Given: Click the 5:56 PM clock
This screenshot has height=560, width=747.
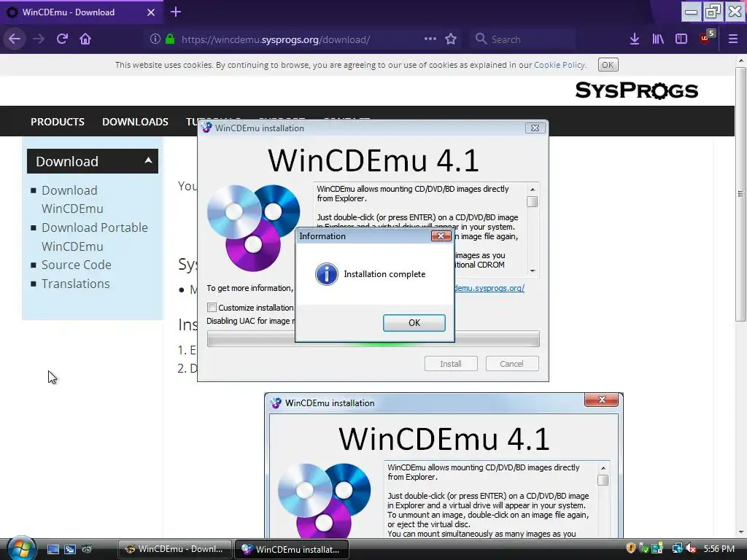Looking at the screenshot, I should point(719,549).
